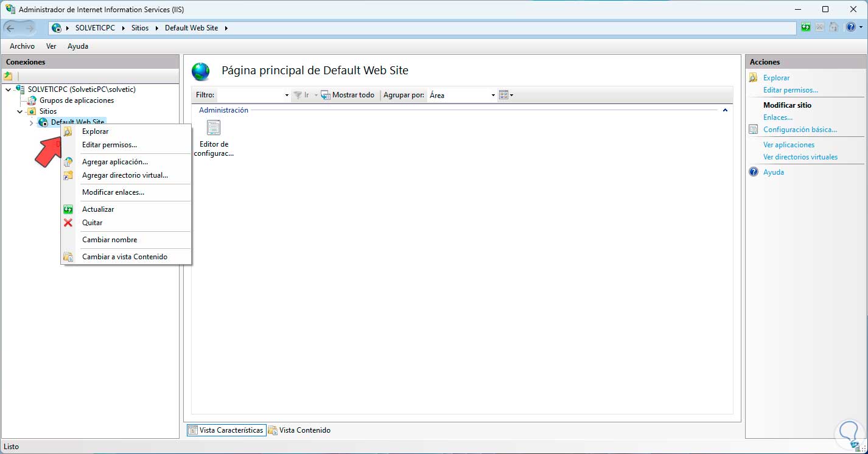
Task: Open Configuración básica... in the Acciones pane
Action: [x=800, y=130]
